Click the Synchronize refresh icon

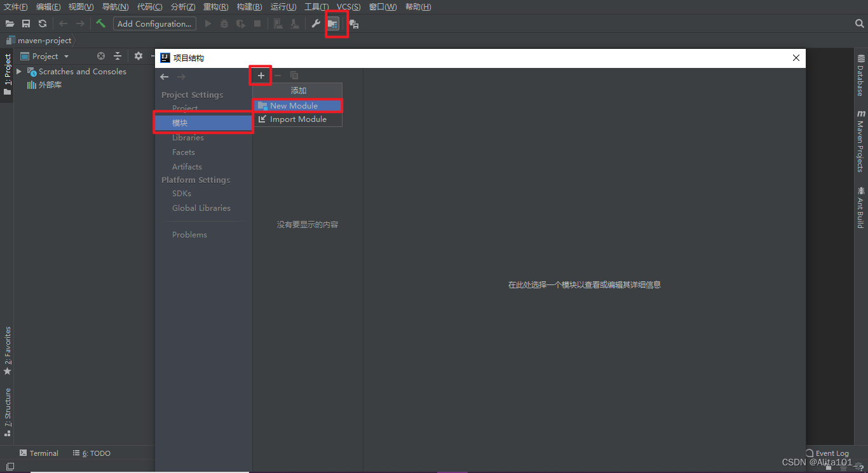coord(43,23)
